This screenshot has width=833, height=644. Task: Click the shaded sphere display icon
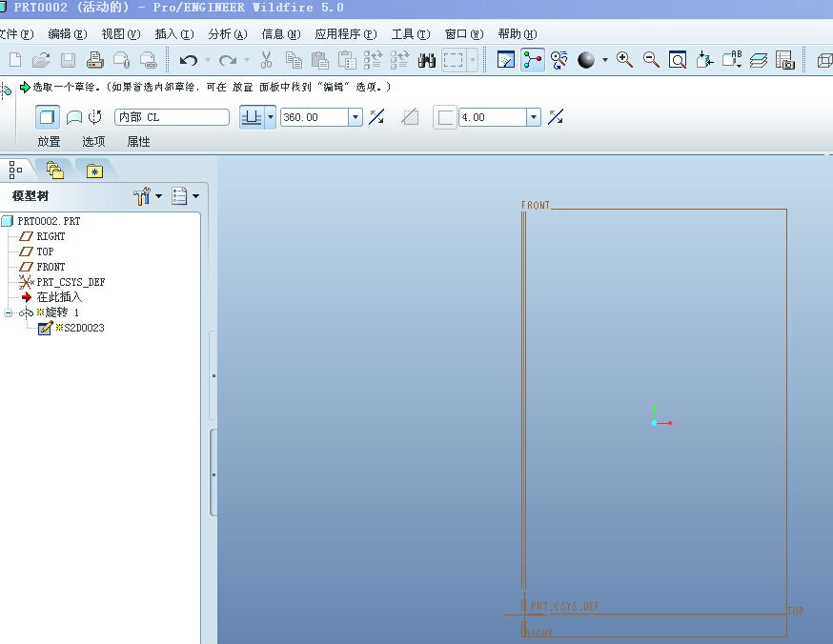click(x=586, y=60)
